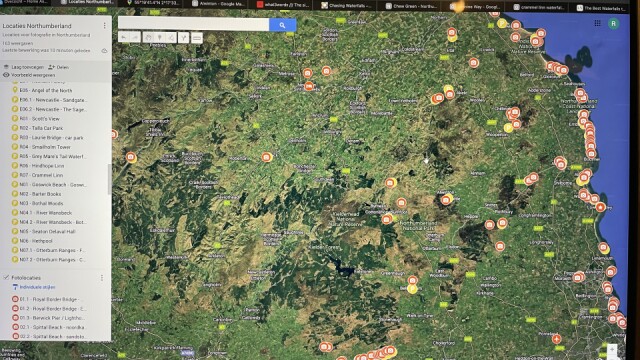Image resolution: width=640 pixels, height=360 pixels.
Task: Click Voorbeeld weergeven eye preview
Action: click(x=29, y=75)
